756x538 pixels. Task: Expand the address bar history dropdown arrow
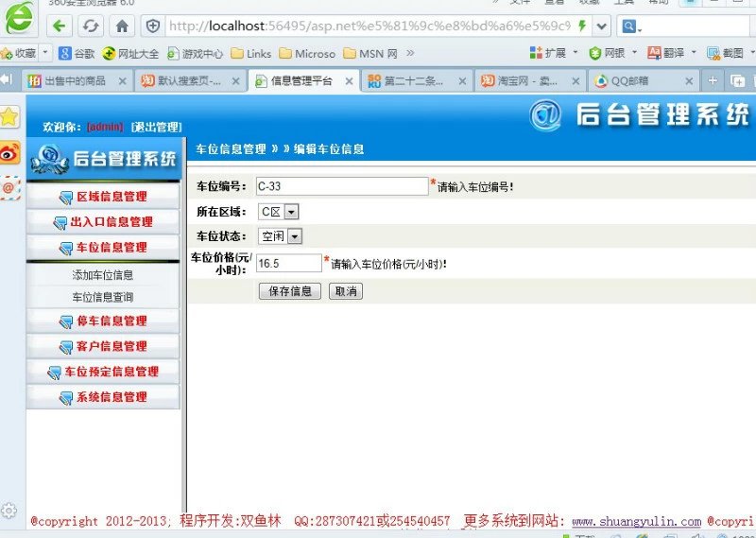pos(601,26)
